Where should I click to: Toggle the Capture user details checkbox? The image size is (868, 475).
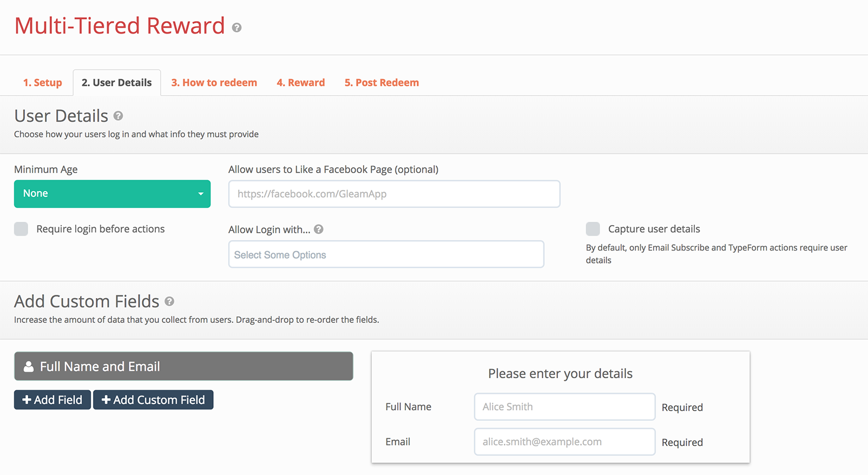click(x=593, y=229)
